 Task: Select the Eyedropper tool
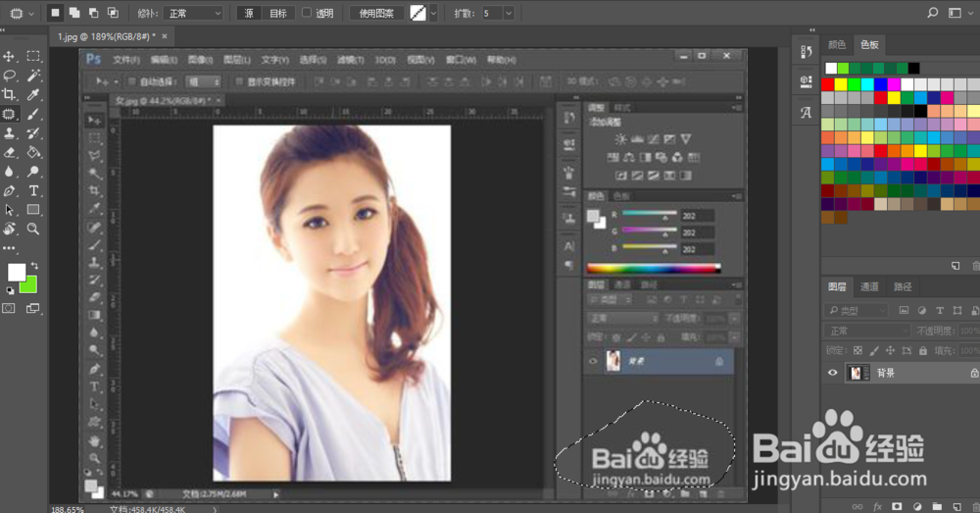tap(33, 94)
